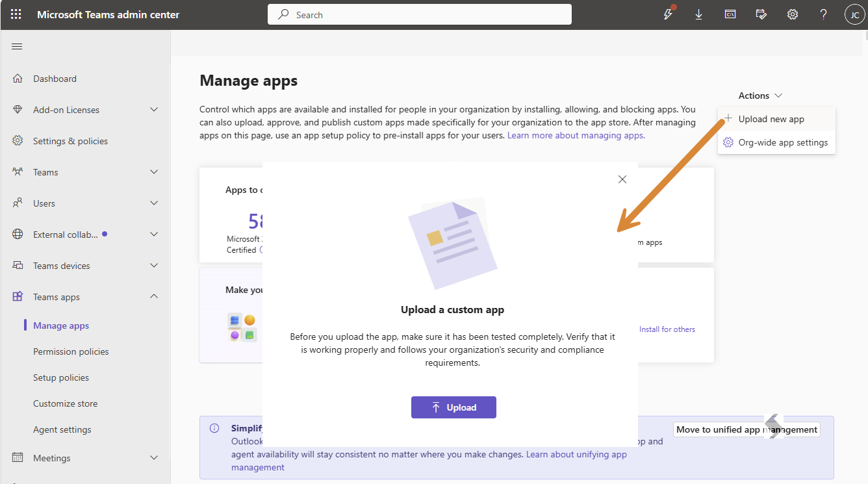This screenshot has height=484, width=868.
Task: Click the help question mark icon
Action: [824, 14]
